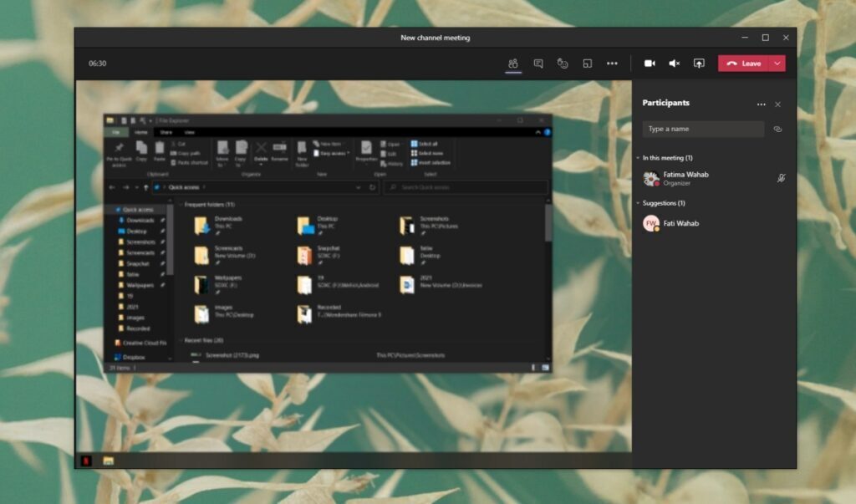The image size is (856, 504).
Task: Click the reactions icon in the meeting toolbar
Action: pyautogui.click(x=563, y=64)
